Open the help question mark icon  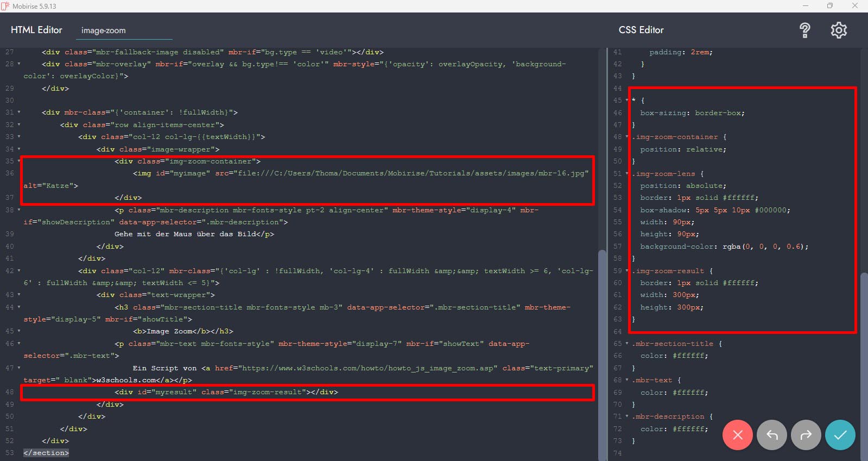(x=804, y=30)
